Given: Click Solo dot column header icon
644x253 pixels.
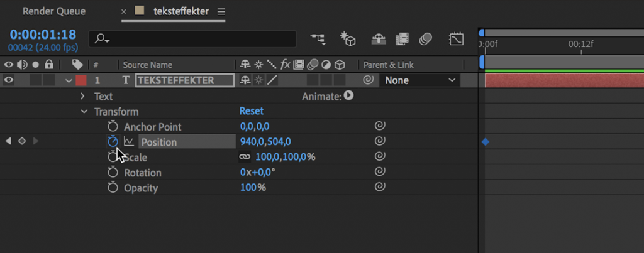Looking at the screenshot, I should click(x=35, y=65).
